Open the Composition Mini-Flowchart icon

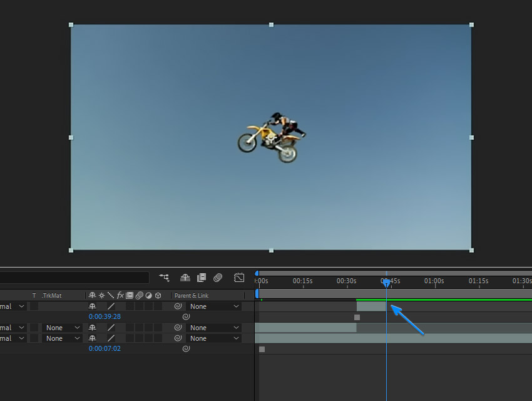tap(164, 278)
